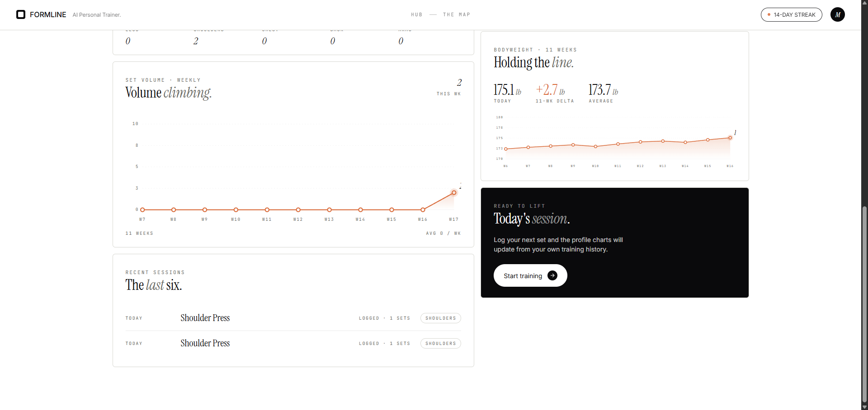868x410 pixels.
Task: Click the orange dot in streak badge
Action: (x=769, y=15)
